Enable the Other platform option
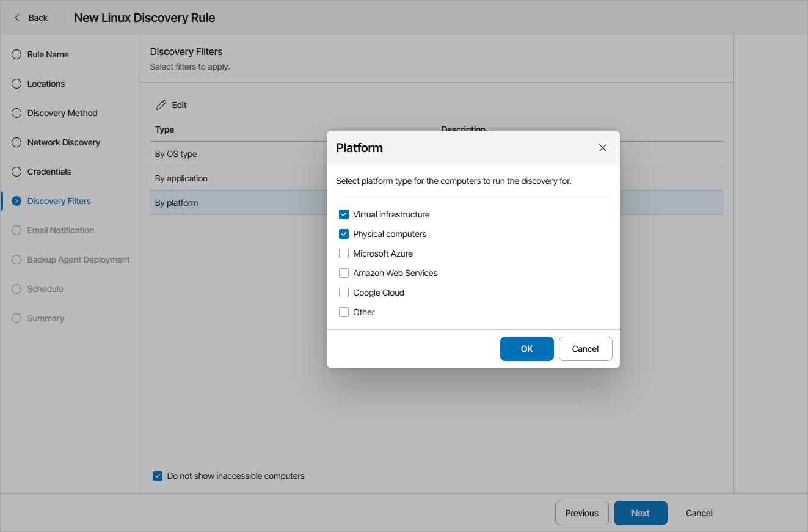 click(x=343, y=312)
